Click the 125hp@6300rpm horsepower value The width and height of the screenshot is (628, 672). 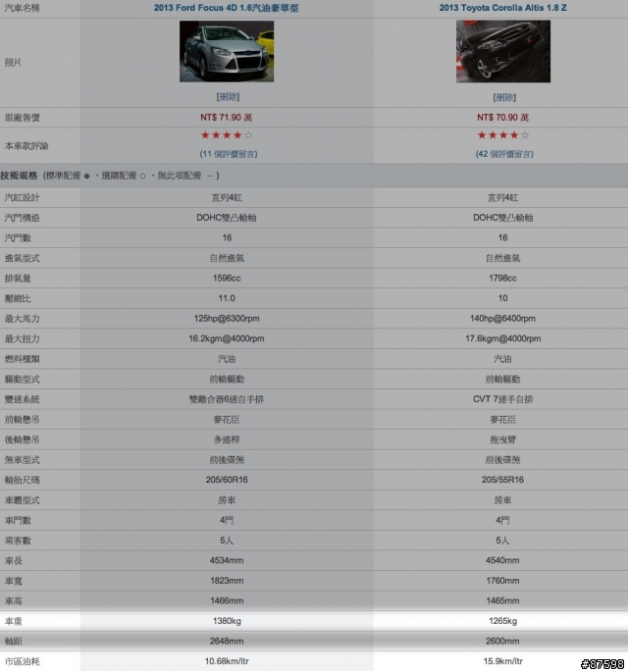point(227,319)
